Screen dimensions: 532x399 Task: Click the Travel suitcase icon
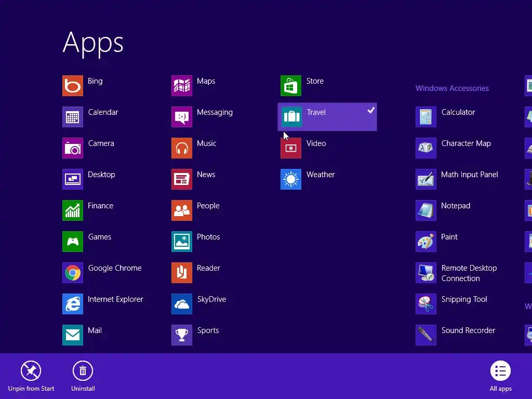[x=292, y=117]
